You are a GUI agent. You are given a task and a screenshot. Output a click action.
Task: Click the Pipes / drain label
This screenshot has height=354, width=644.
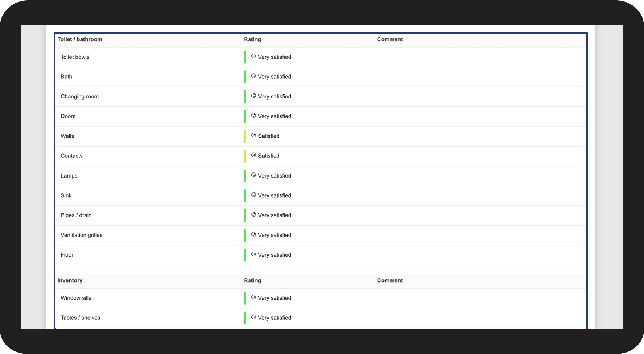point(76,215)
